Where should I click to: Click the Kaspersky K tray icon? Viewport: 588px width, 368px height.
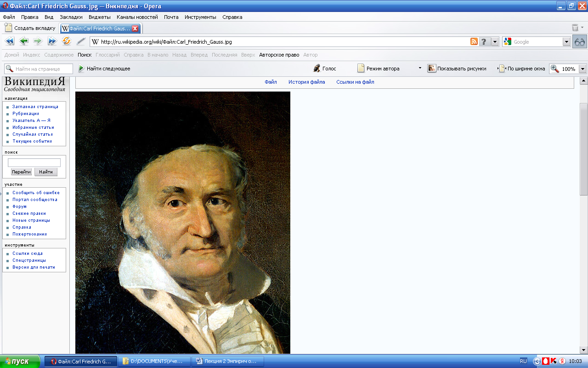(554, 361)
